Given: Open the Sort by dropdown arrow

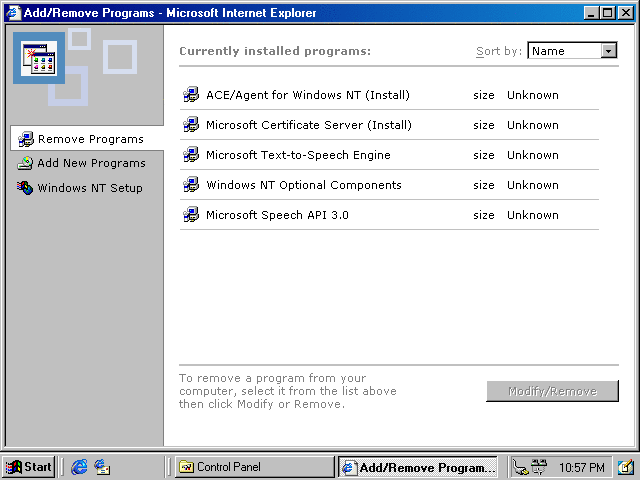Looking at the screenshot, I should (609, 51).
